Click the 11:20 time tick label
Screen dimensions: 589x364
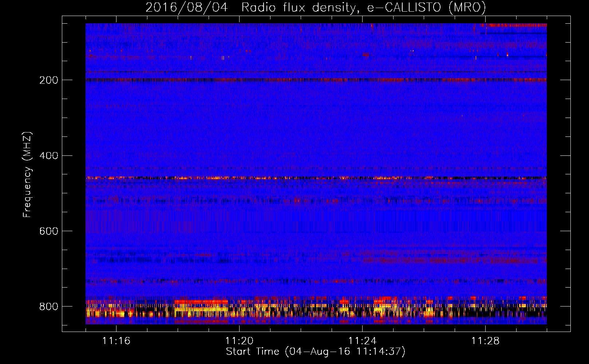coord(239,341)
